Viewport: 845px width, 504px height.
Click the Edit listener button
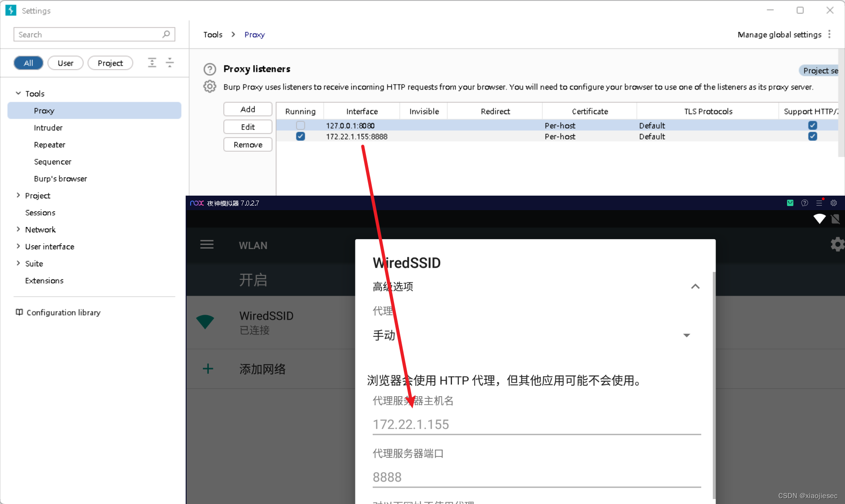248,127
